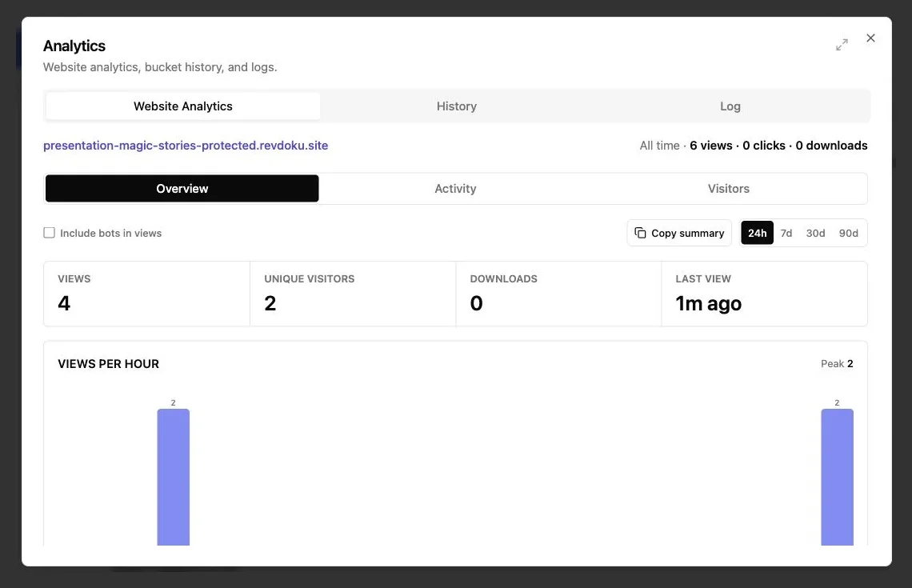Expand the Analytics dialog to fullscreen
This screenshot has height=588, width=912.
[842, 45]
